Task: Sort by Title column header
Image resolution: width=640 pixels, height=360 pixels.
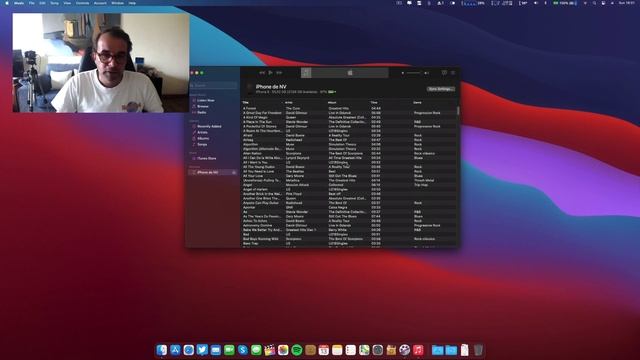Action: (245, 102)
